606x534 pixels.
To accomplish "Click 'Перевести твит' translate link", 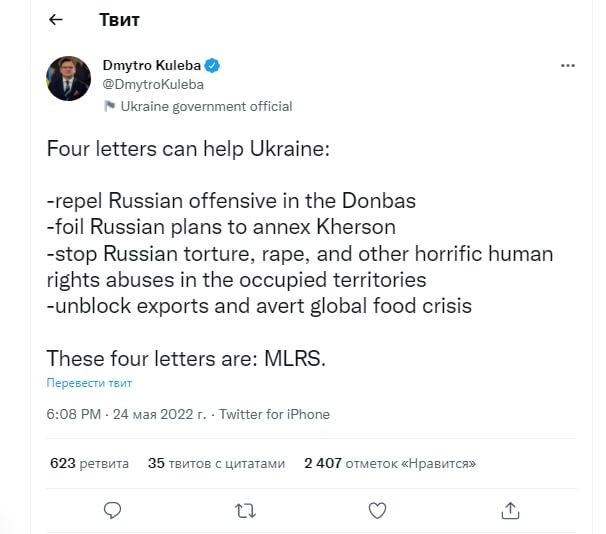I will point(89,383).
